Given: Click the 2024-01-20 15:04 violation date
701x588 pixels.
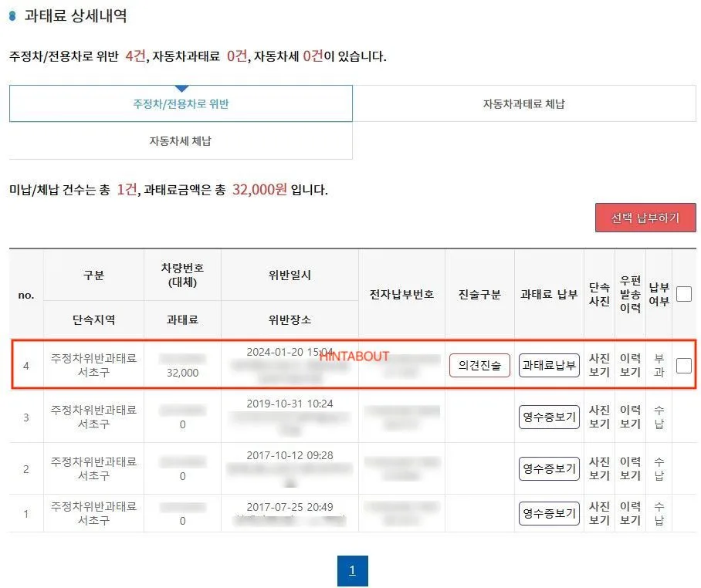Looking at the screenshot, I should tap(290, 352).
